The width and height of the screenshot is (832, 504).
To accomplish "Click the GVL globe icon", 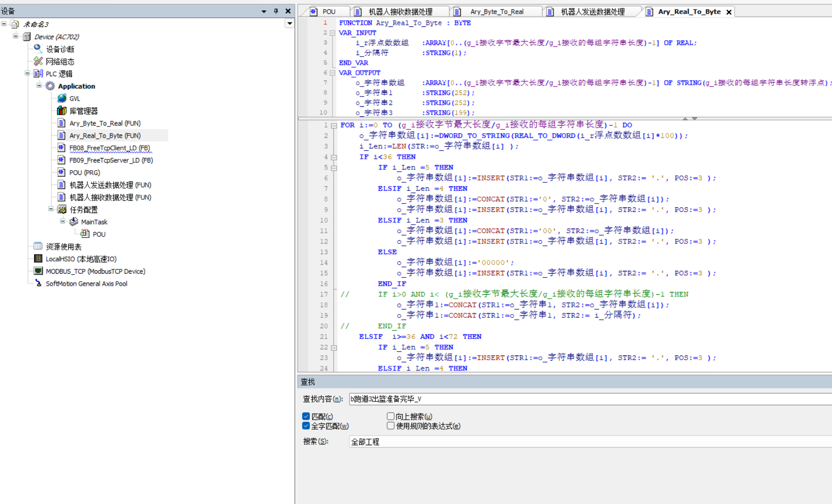I will [62, 98].
